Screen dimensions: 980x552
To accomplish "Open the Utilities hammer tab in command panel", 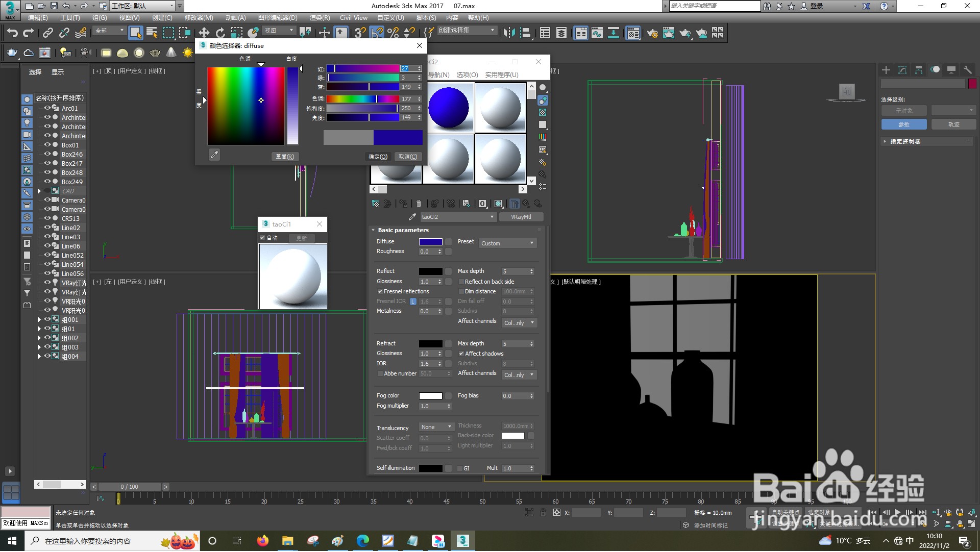I will tap(967, 70).
